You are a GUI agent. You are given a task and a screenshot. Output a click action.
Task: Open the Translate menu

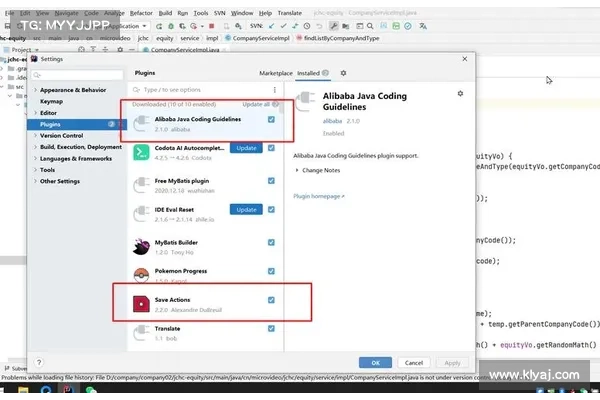[x=290, y=13]
